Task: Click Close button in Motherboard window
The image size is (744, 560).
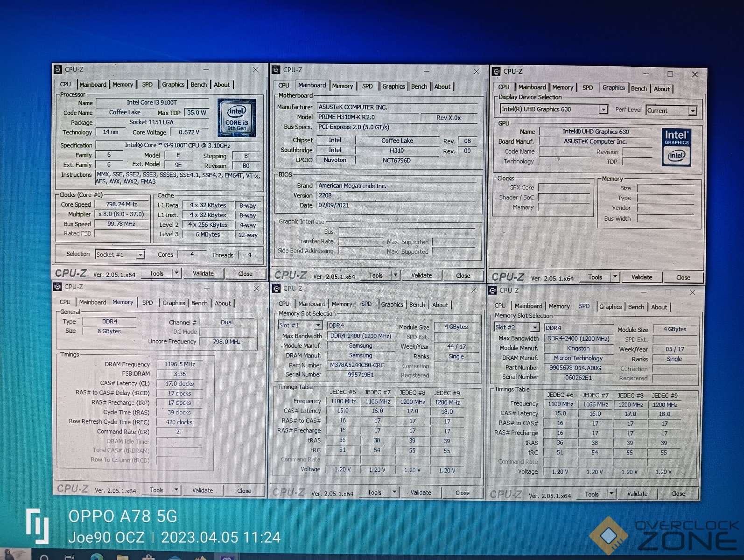Action: tap(463, 275)
